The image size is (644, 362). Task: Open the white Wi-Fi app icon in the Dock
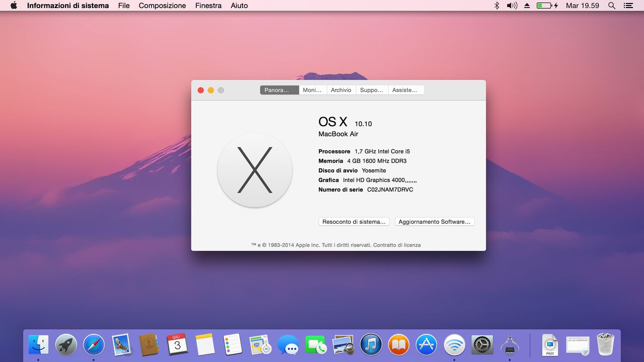point(454,345)
